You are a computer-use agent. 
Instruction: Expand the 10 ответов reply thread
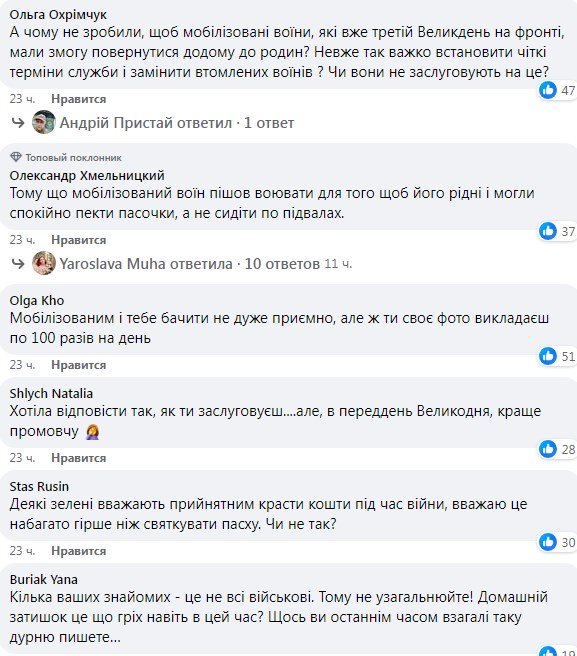pyautogui.click(x=282, y=264)
